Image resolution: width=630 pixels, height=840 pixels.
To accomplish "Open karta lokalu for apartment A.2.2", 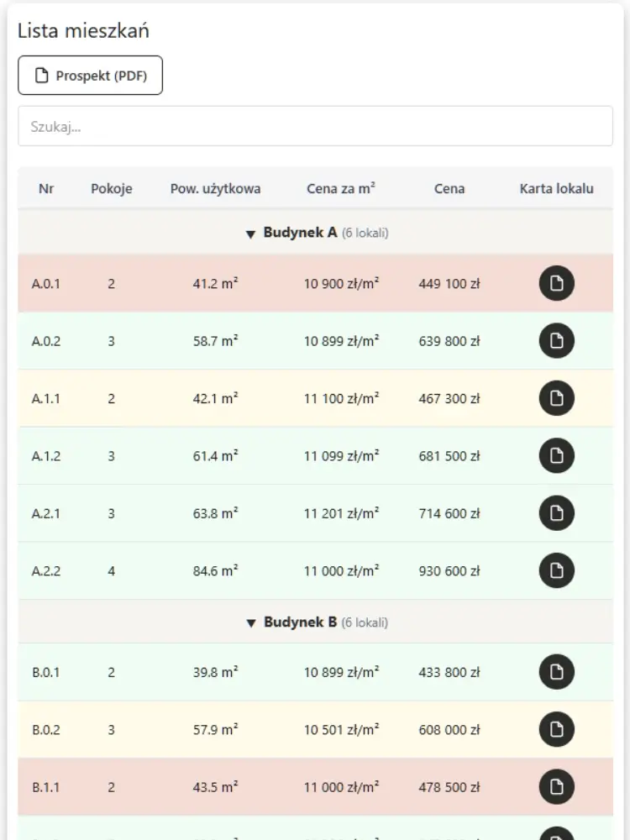I will pos(557,570).
